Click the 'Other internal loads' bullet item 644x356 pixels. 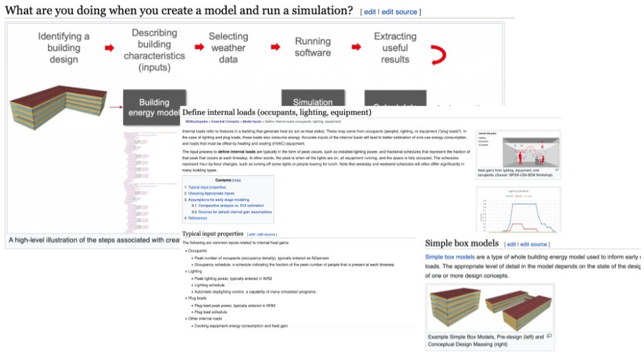(205, 318)
